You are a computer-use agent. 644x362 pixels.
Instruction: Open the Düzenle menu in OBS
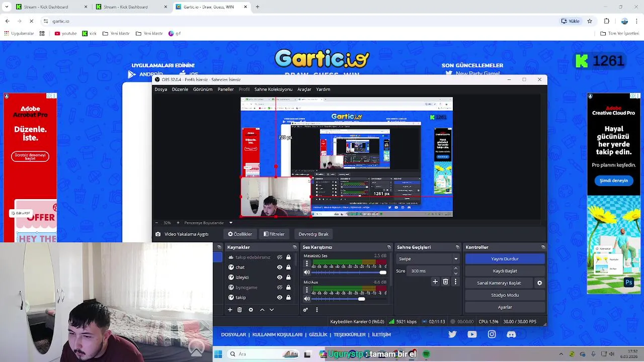(x=180, y=89)
